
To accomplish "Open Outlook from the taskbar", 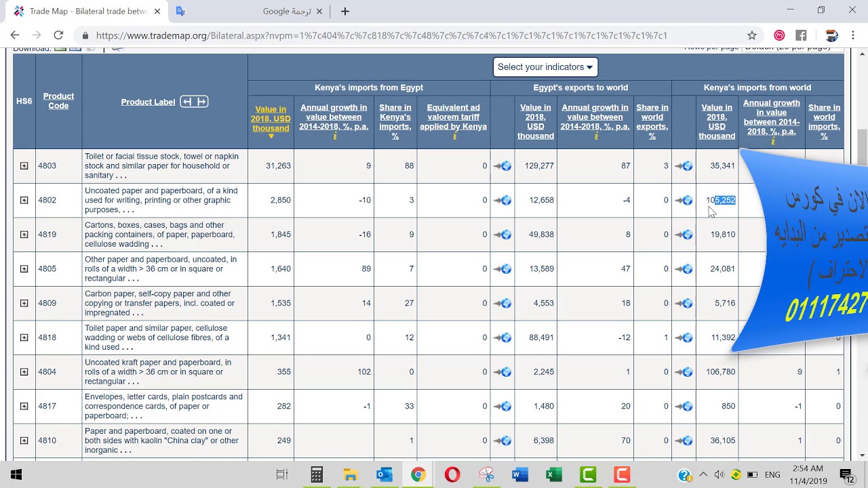I will click(x=384, y=474).
